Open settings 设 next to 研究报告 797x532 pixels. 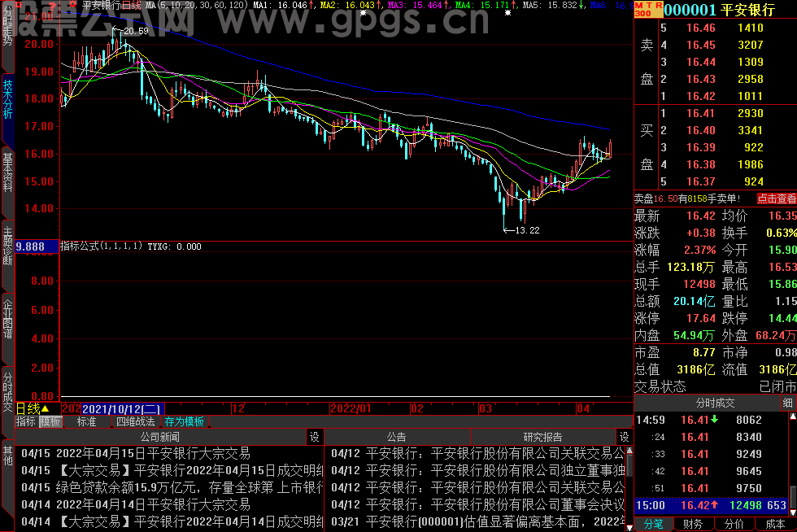click(x=625, y=437)
